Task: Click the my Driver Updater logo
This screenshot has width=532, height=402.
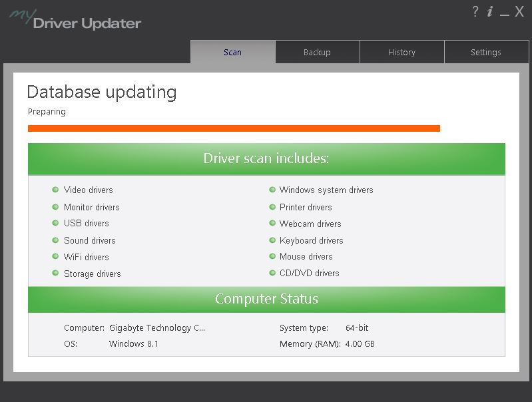Action: pyautogui.click(x=75, y=20)
